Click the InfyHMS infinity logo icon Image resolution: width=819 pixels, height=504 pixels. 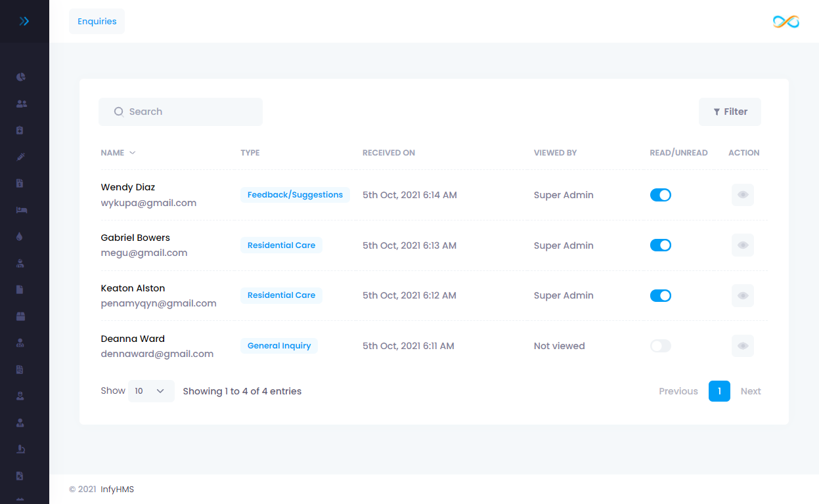pos(786,22)
